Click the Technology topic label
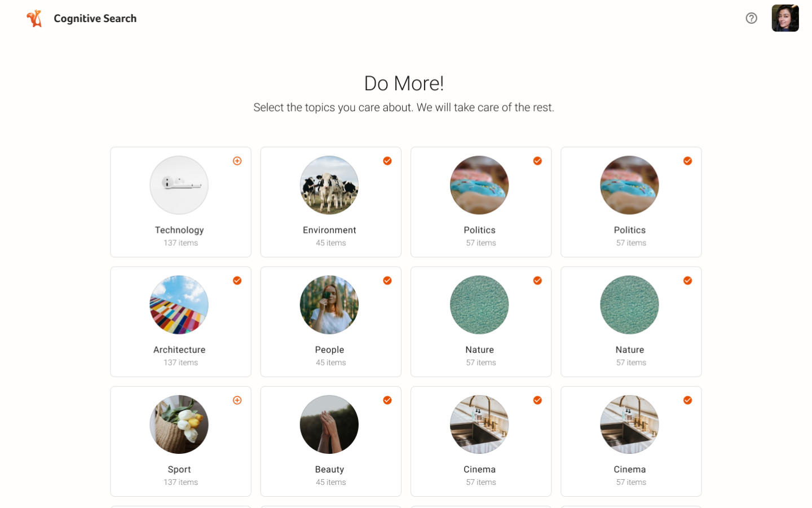This screenshot has width=812, height=508. click(x=179, y=230)
